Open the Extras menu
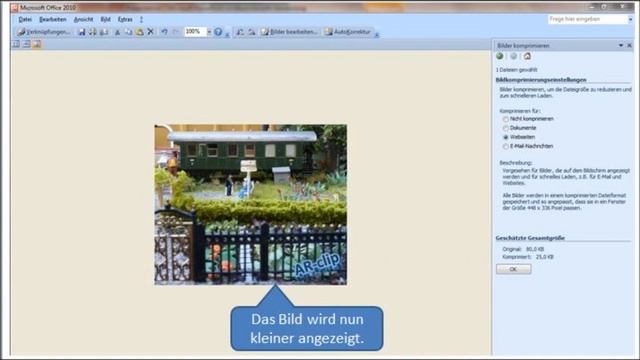 click(125, 19)
